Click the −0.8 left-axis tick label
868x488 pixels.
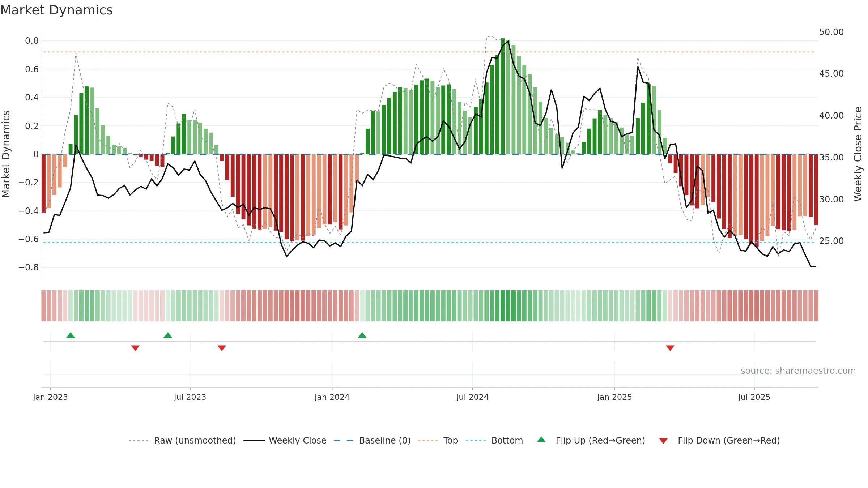tap(29, 267)
